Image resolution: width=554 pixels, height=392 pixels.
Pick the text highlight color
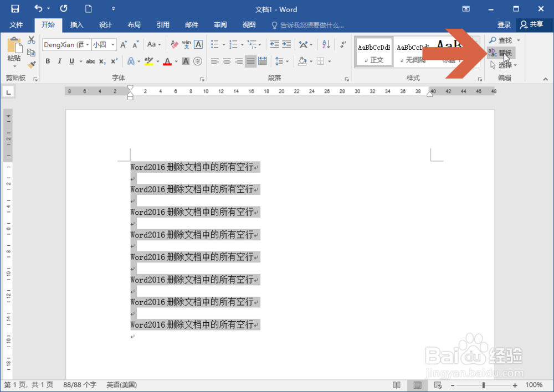click(148, 61)
